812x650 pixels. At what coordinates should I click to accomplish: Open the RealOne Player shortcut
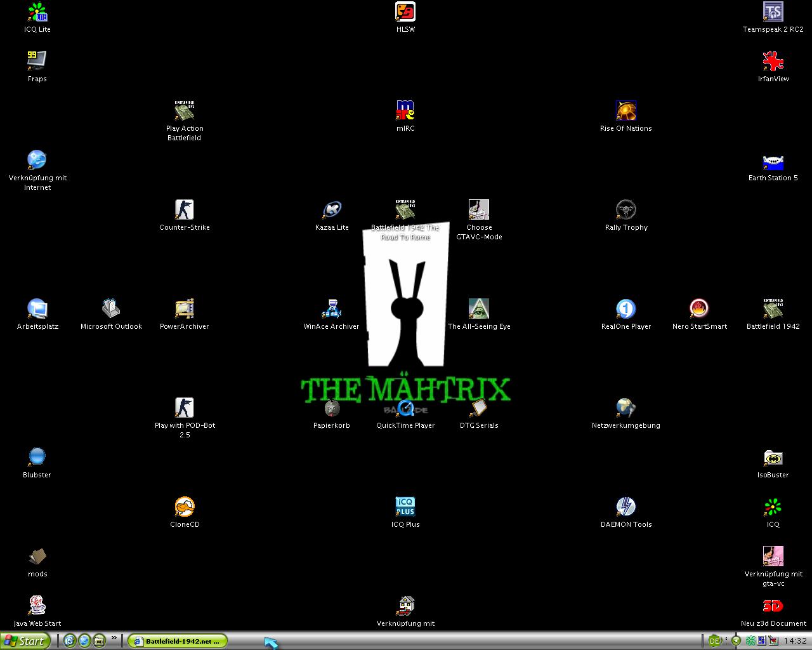pyautogui.click(x=626, y=314)
